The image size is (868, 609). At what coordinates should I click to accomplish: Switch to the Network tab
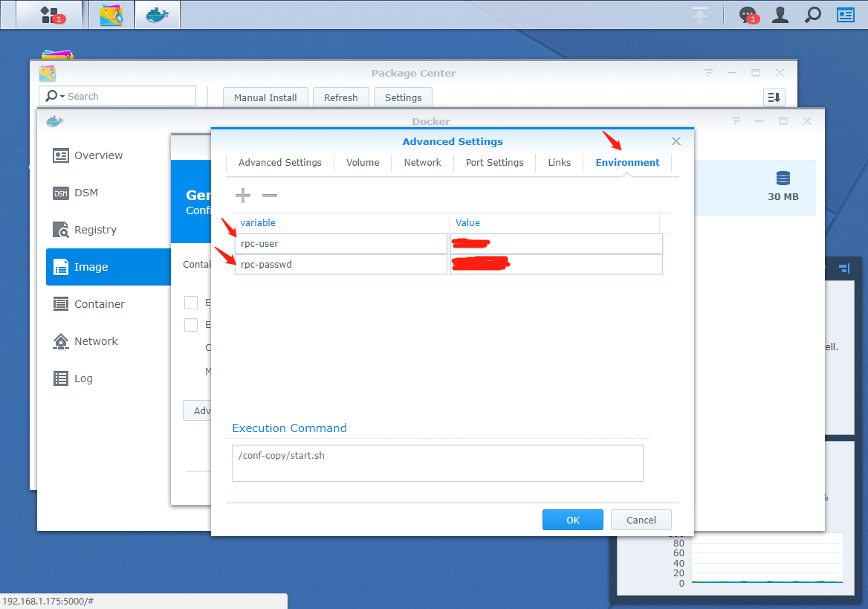[422, 162]
